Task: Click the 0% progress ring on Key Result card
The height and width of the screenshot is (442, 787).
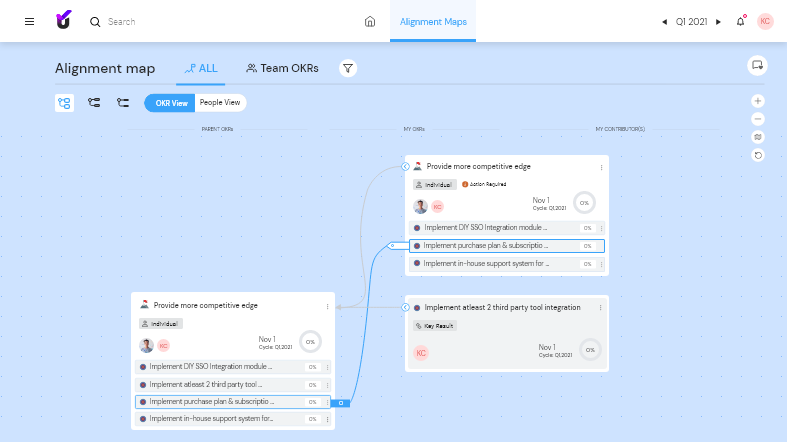Action: [590, 350]
